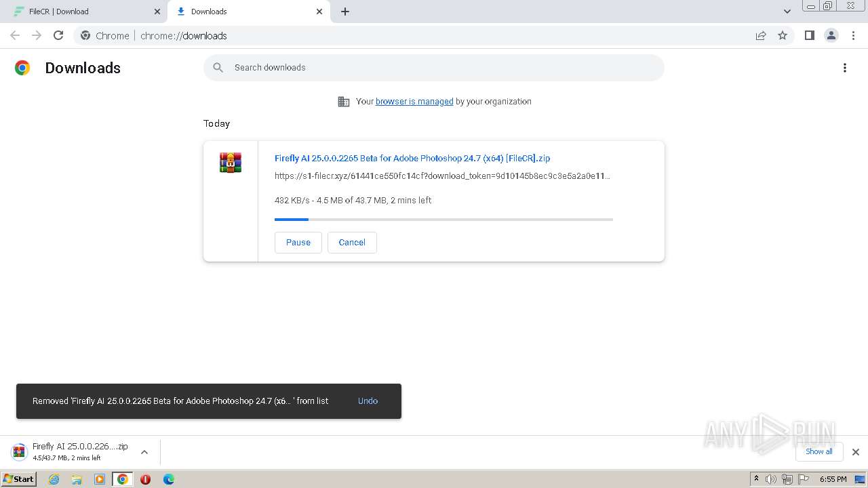Switch to FileCR Download tab
This screenshot has height=488, width=868.
84,12
